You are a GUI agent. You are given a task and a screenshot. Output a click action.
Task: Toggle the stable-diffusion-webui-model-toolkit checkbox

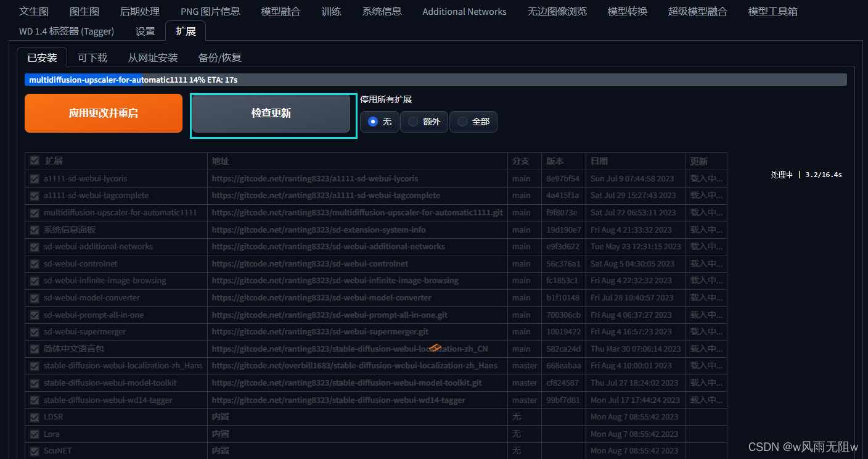35,382
